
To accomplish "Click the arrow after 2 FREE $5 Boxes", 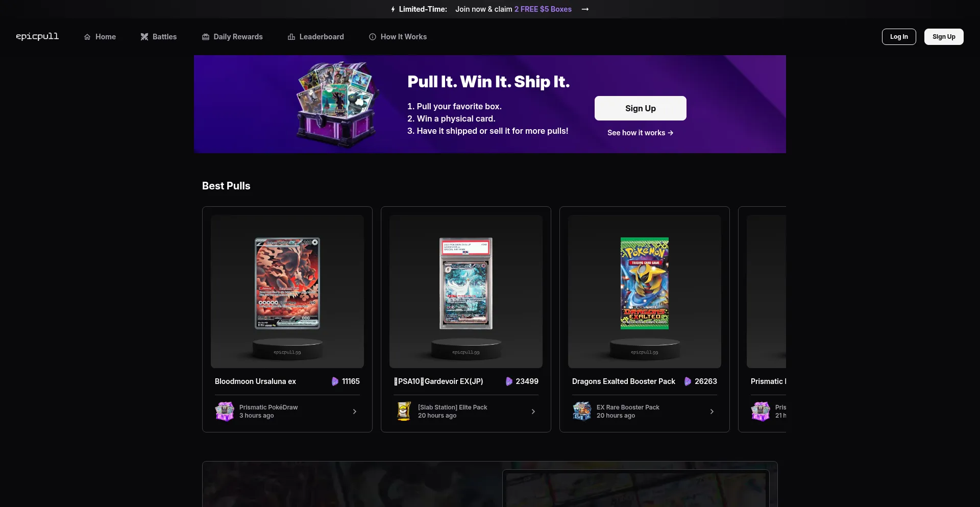I will [x=585, y=9].
